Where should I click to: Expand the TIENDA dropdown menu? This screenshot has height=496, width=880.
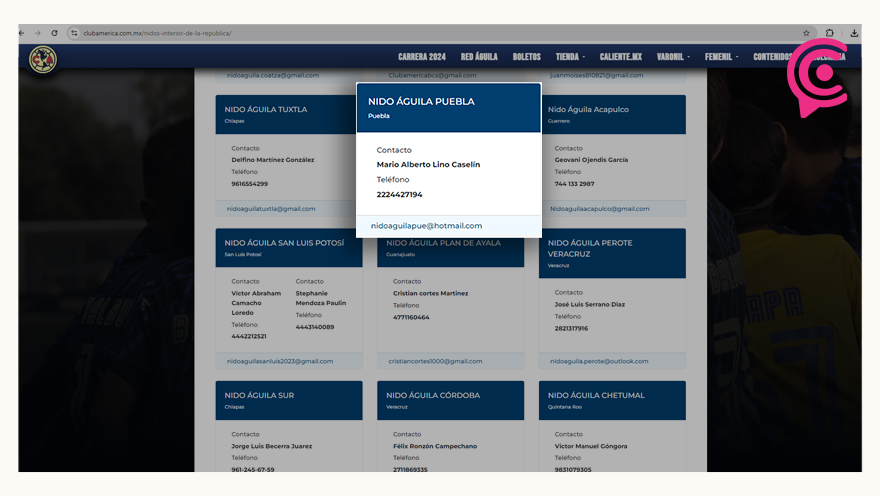[570, 57]
